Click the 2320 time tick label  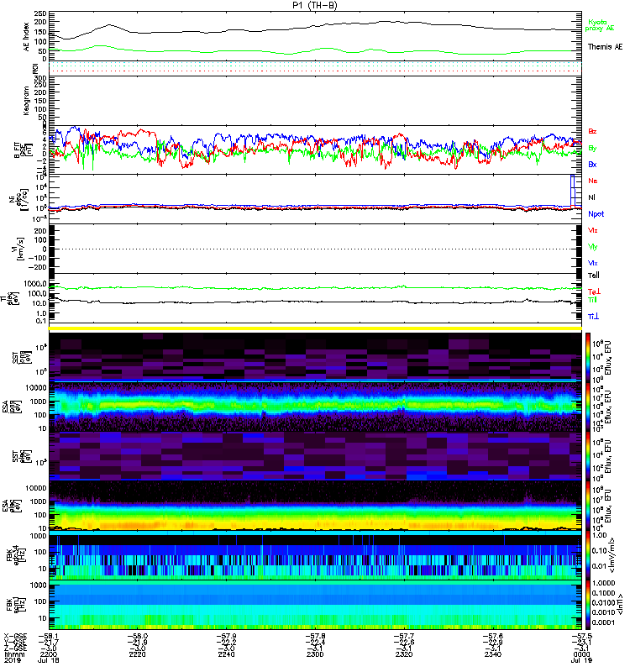(x=404, y=654)
